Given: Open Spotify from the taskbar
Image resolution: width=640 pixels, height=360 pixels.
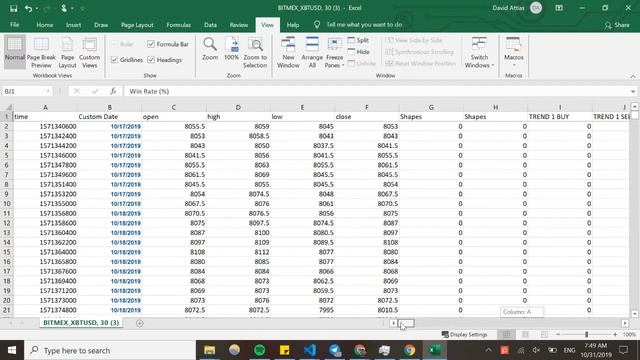Looking at the screenshot, I should click(x=260, y=350).
